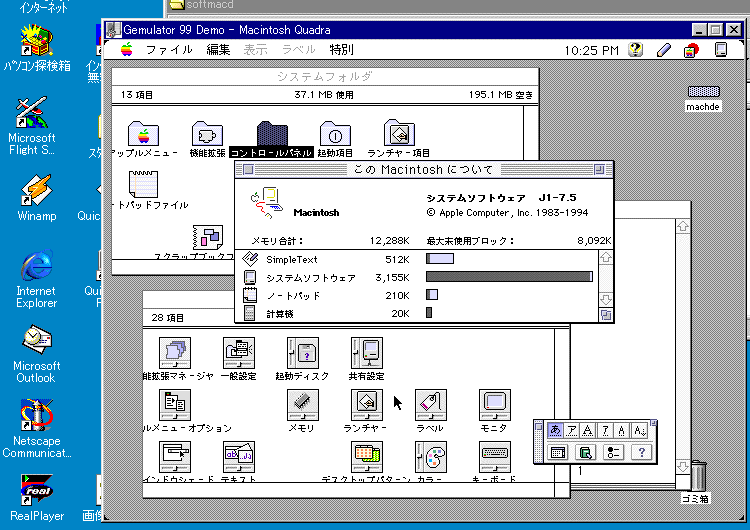Select the デスクトップパターン control panel icon
750x530 pixels.
point(367,456)
